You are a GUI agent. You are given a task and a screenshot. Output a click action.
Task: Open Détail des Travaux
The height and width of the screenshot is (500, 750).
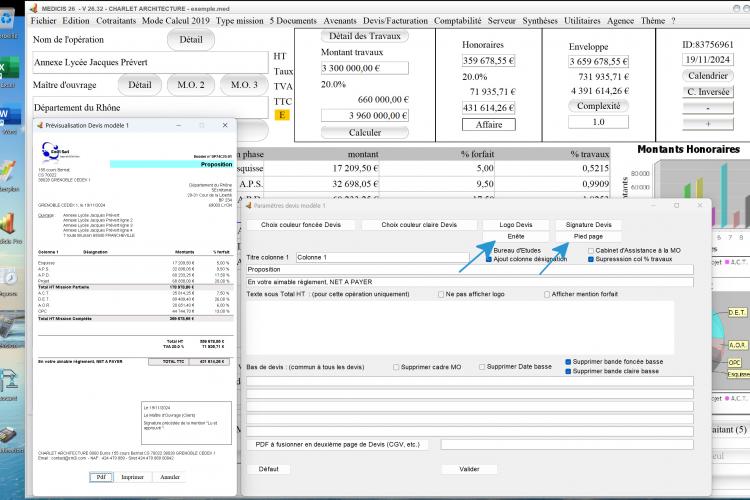pos(364,36)
